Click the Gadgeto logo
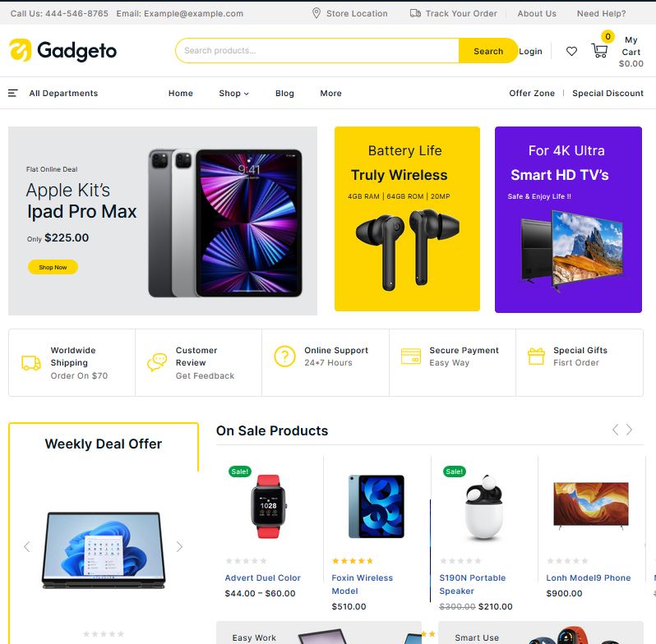The image size is (656, 644). (62, 51)
